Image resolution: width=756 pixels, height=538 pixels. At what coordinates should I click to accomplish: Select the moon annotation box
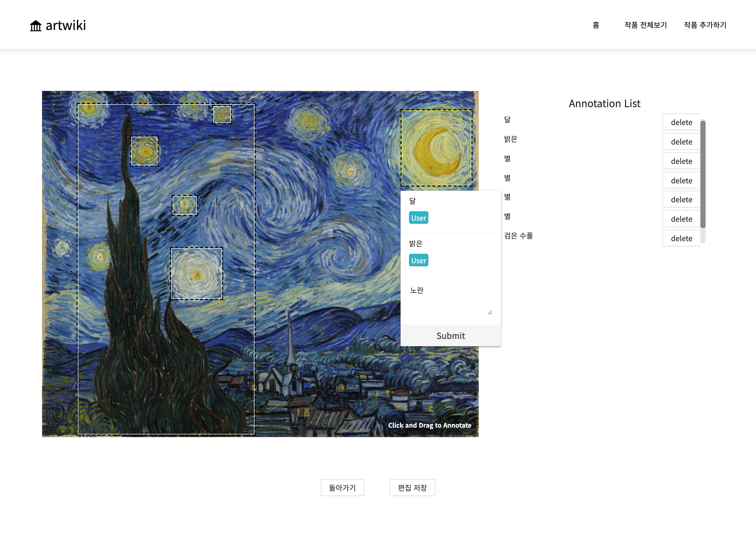[436, 148]
